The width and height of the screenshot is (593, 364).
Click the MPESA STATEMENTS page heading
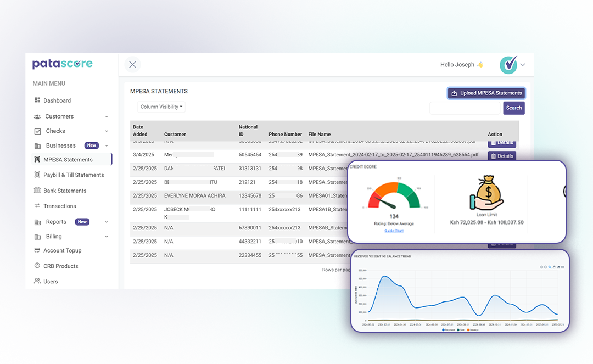[x=159, y=91]
